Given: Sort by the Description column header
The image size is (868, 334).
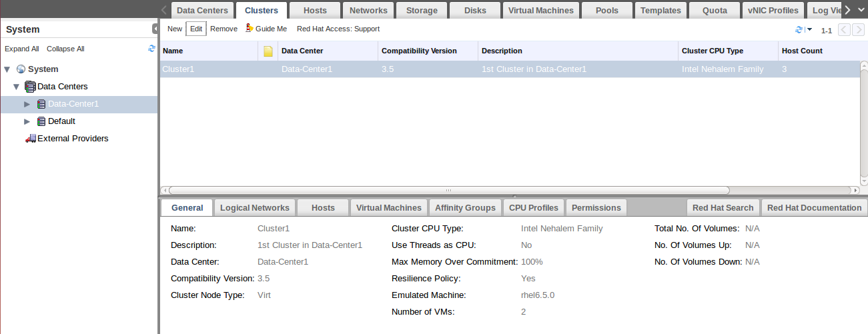Looking at the screenshot, I should click(578, 51).
